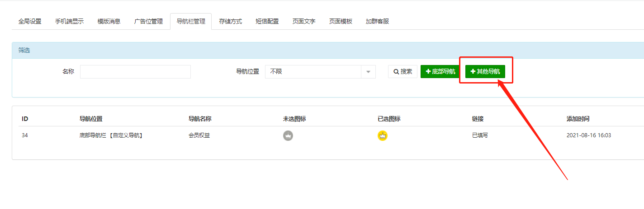
Task: Go to the 页面模板 tab
Action: (x=341, y=21)
